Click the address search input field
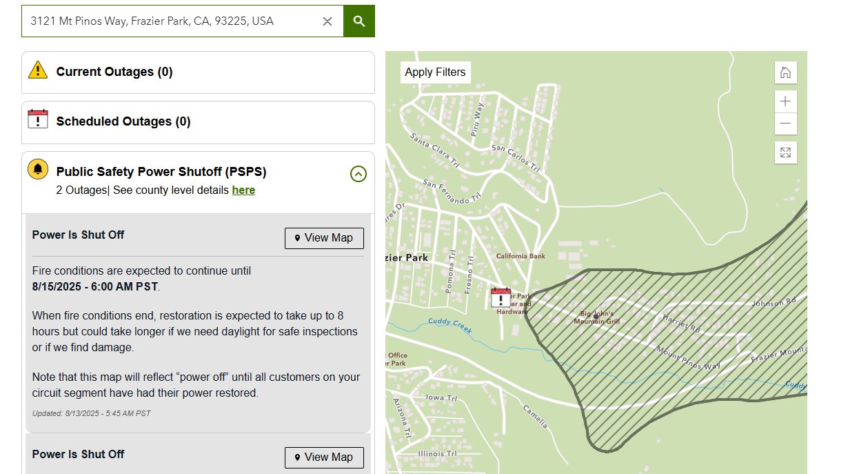This screenshot has width=868, height=474. tap(172, 21)
